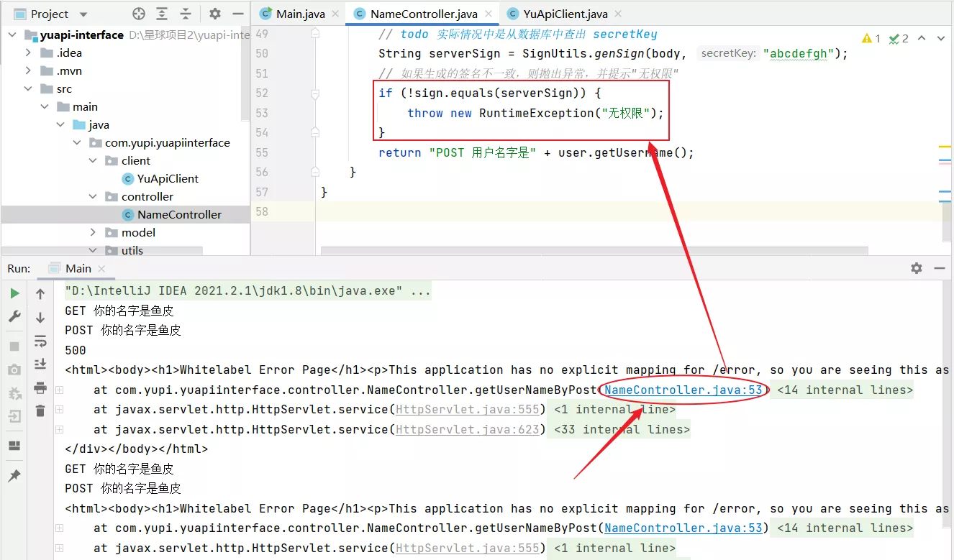The width and height of the screenshot is (954, 560).
Task: Close the YuApiClient.java editor tab
Action: [x=618, y=14]
